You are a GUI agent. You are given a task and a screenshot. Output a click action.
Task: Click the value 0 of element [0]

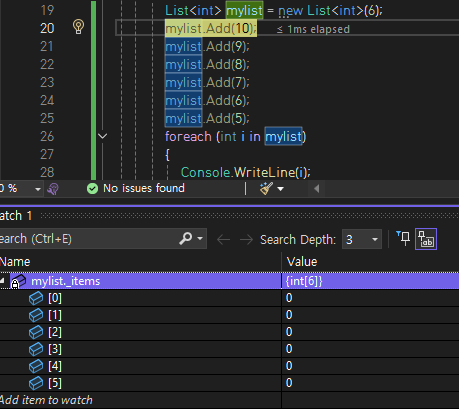point(289,298)
